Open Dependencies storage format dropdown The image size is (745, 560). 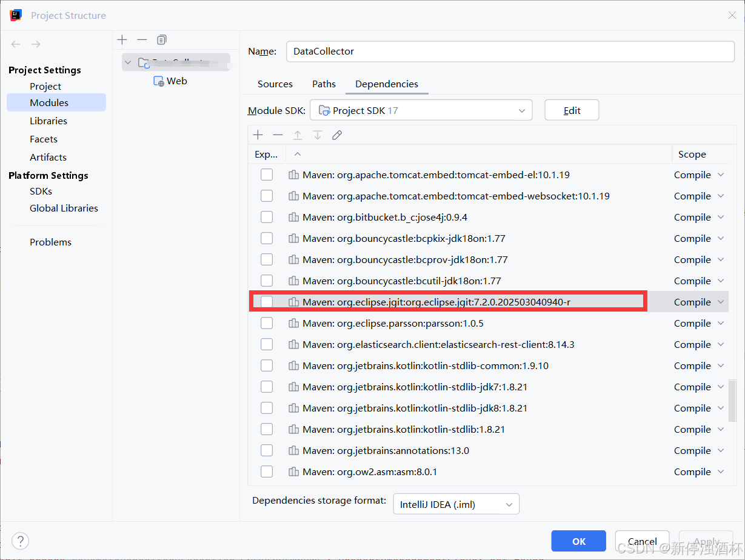pyautogui.click(x=456, y=504)
